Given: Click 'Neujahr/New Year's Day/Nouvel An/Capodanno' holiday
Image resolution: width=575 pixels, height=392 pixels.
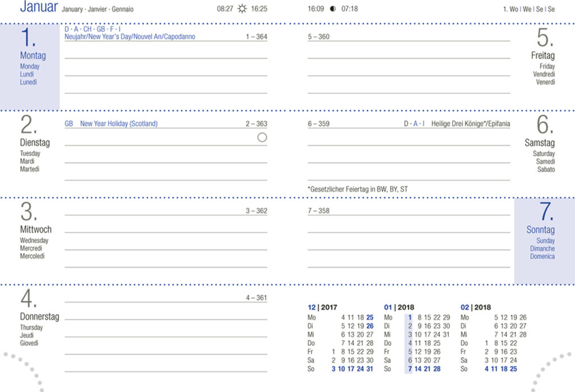Looking at the screenshot, I should [130, 37].
